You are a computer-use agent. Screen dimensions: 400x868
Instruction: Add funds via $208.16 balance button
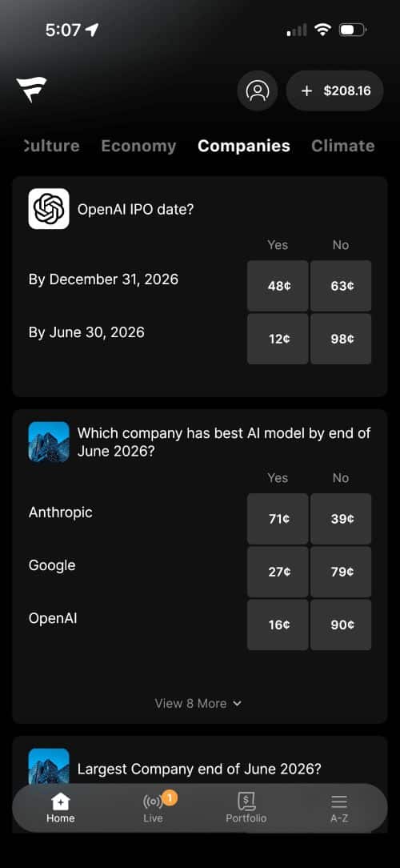[x=334, y=90]
